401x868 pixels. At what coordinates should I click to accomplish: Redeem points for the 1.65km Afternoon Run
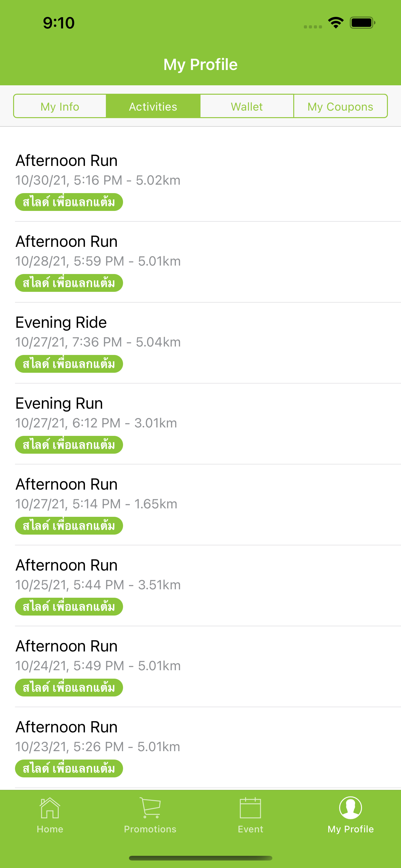pyautogui.click(x=69, y=525)
